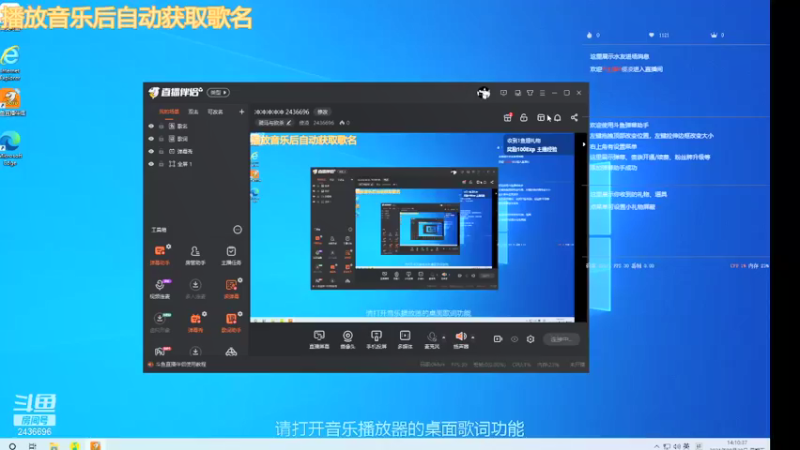Viewport: 800px width, 450px height.
Task: Click the layout window icon in room toolbar
Action: click(541, 118)
